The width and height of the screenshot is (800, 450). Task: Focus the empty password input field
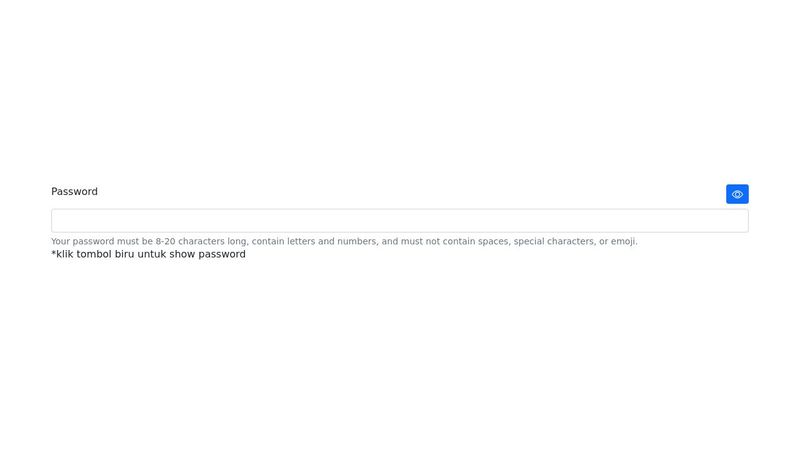tap(399, 220)
